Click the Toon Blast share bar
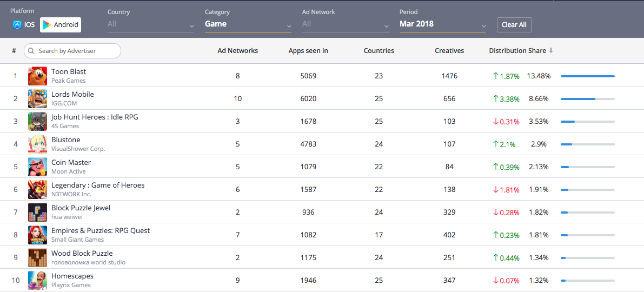 (587, 76)
